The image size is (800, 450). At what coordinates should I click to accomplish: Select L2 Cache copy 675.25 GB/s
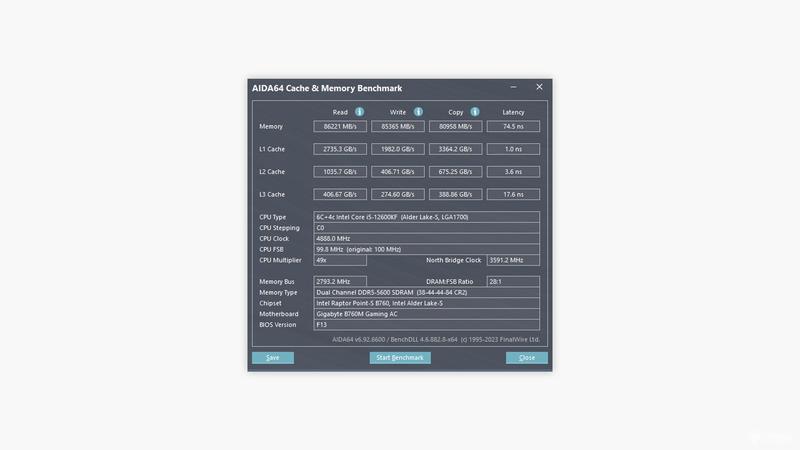click(x=455, y=171)
